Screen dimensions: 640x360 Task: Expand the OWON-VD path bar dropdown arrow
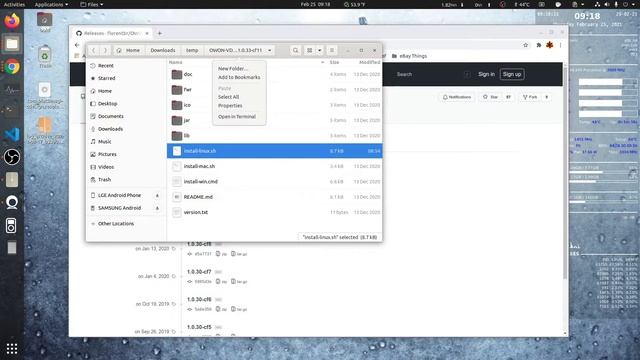[269, 50]
